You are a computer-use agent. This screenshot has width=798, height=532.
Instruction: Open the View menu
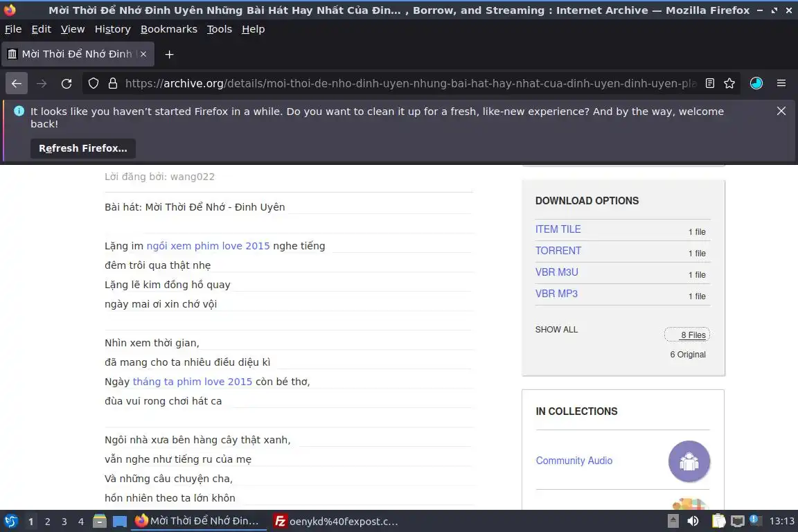tap(73, 30)
